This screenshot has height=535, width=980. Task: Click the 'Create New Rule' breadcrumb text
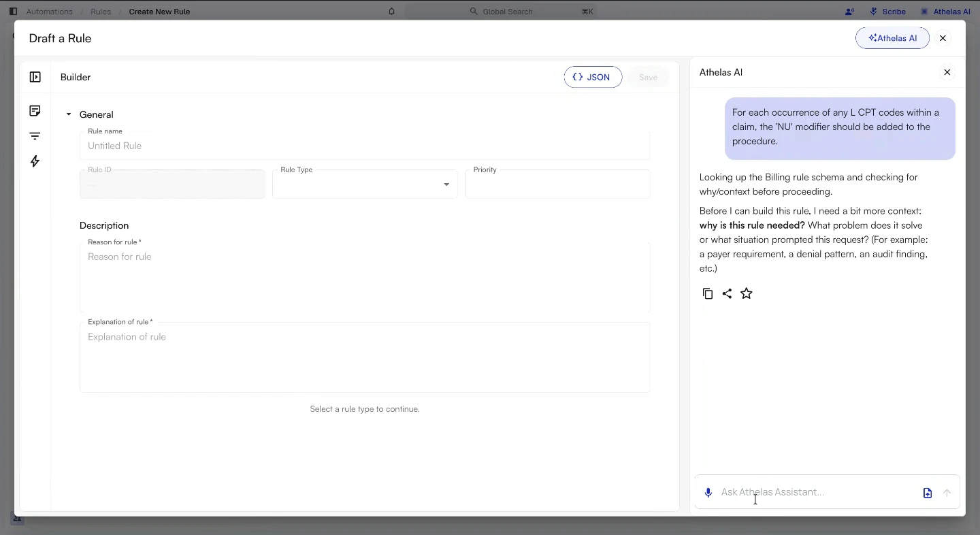coord(159,12)
